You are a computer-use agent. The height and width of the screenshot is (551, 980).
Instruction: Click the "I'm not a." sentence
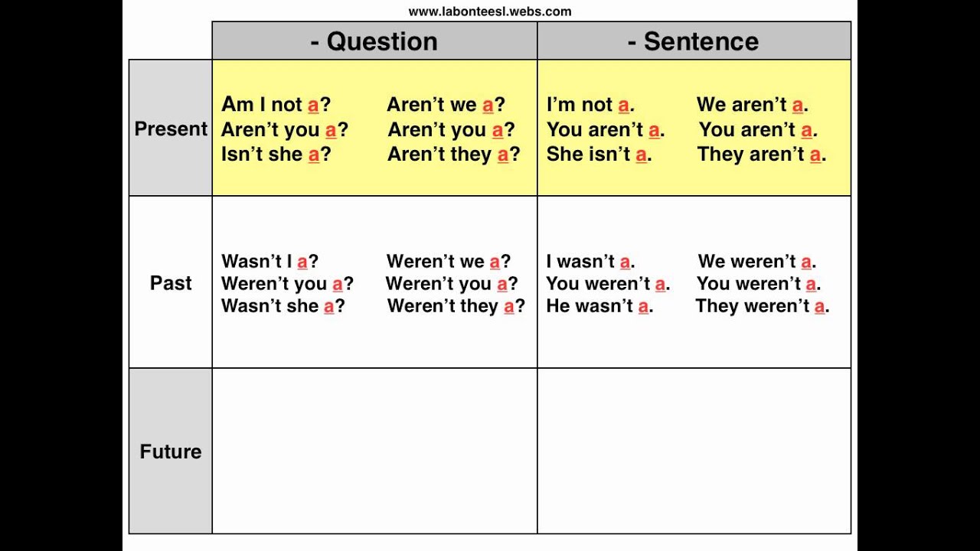tap(590, 105)
